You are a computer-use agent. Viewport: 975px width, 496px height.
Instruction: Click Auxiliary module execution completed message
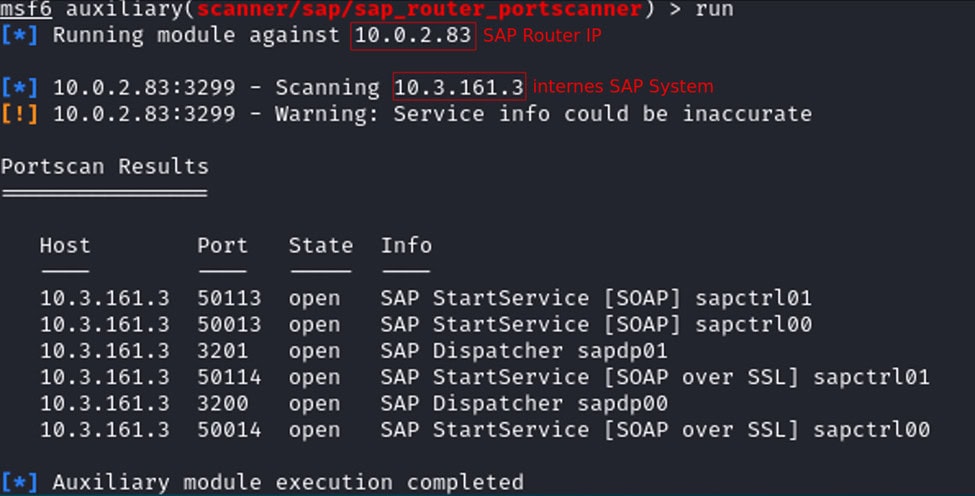[287, 482]
